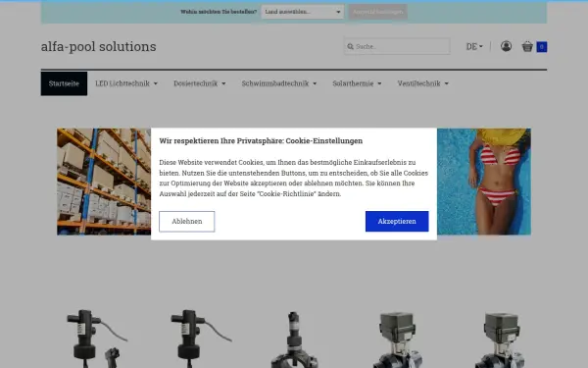Click the bikini pool banner image
Image resolution: width=588 pixels, height=368 pixels.
pos(484,182)
